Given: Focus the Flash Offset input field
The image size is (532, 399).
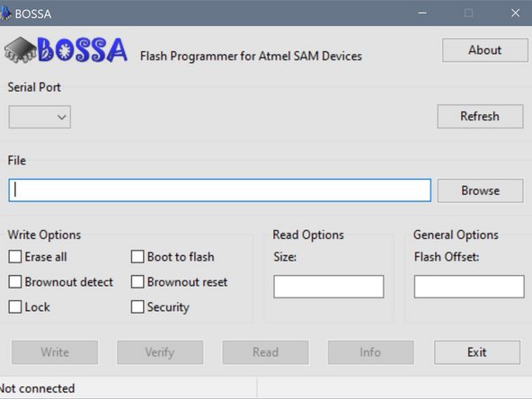Looking at the screenshot, I should click(x=469, y=287).
